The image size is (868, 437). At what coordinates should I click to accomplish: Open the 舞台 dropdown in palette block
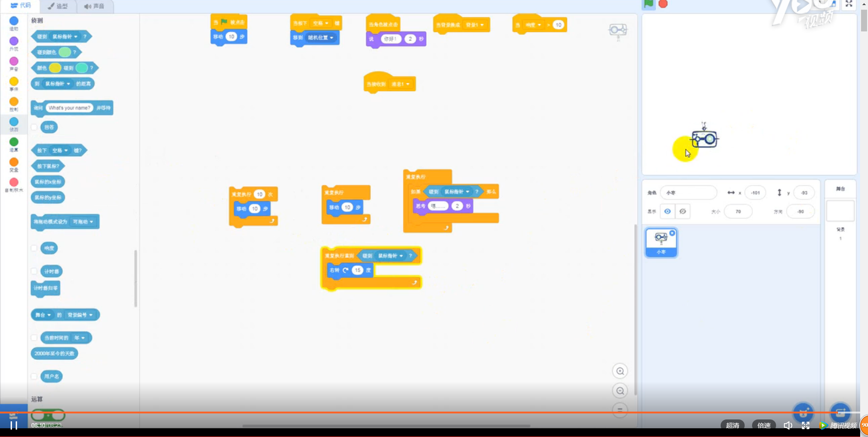tap(43, 315)
